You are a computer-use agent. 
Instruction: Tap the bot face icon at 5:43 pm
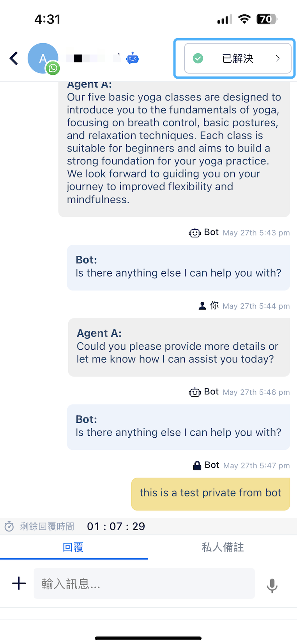[194, 233]
